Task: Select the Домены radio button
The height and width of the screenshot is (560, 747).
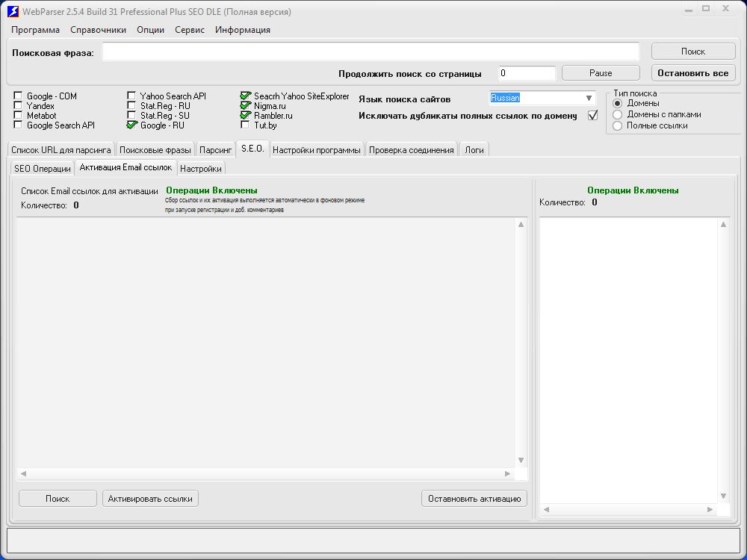Action: pyautogui.click(x=618, y=103)
